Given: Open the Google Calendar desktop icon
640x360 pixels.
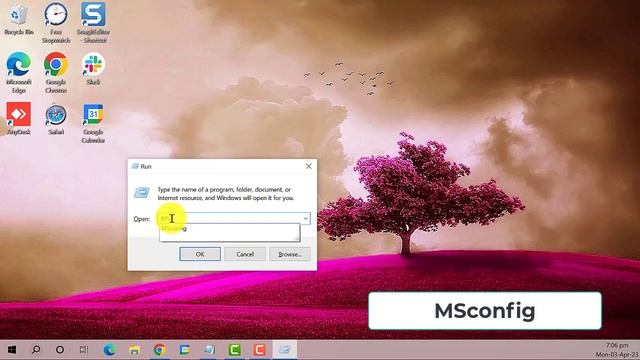Looking at the screenshot, I should 93,123.
